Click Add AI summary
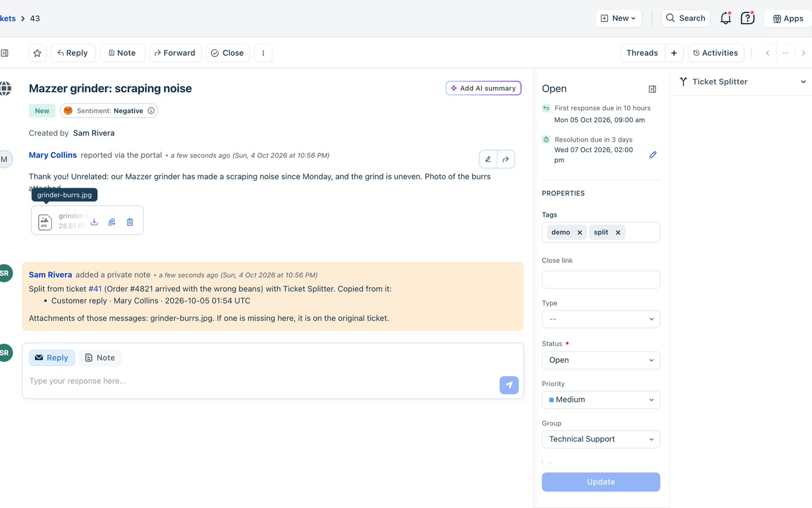The width and height of the screenshot is (812, 508). click(483, 88)
